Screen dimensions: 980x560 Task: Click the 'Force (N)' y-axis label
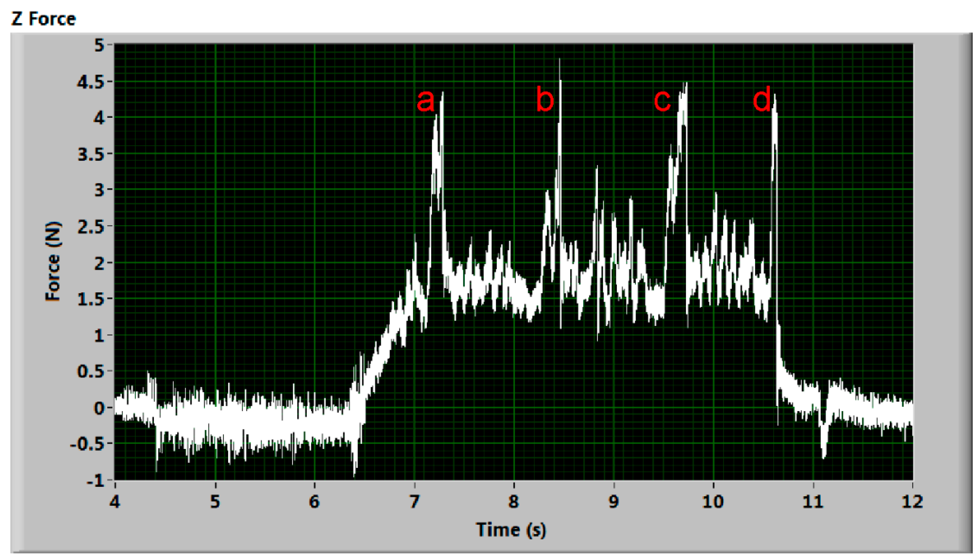click(53, 262)
